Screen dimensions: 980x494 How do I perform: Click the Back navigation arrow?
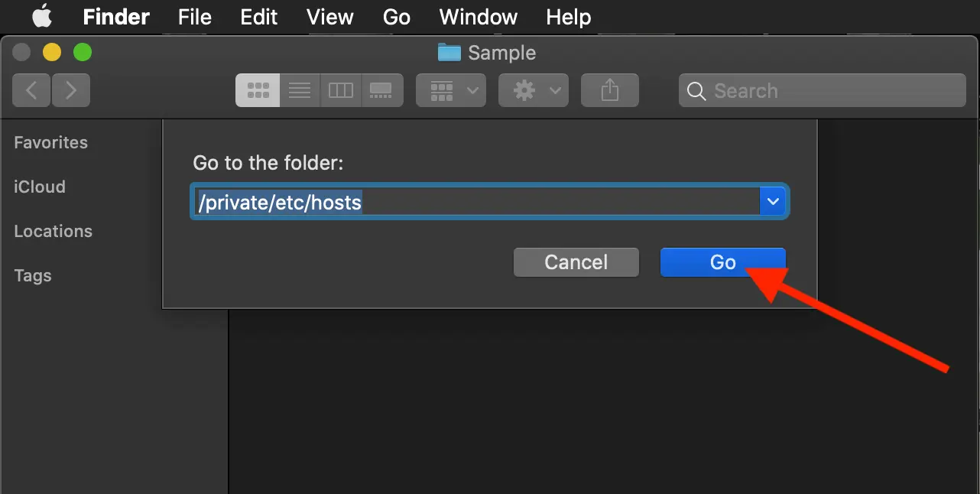point(31,89)
